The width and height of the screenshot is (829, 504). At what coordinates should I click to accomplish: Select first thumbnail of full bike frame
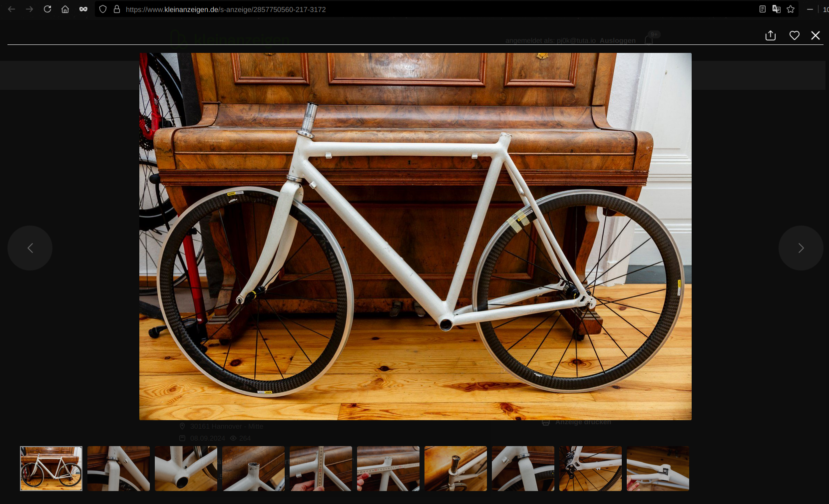(x=51, y=469)
